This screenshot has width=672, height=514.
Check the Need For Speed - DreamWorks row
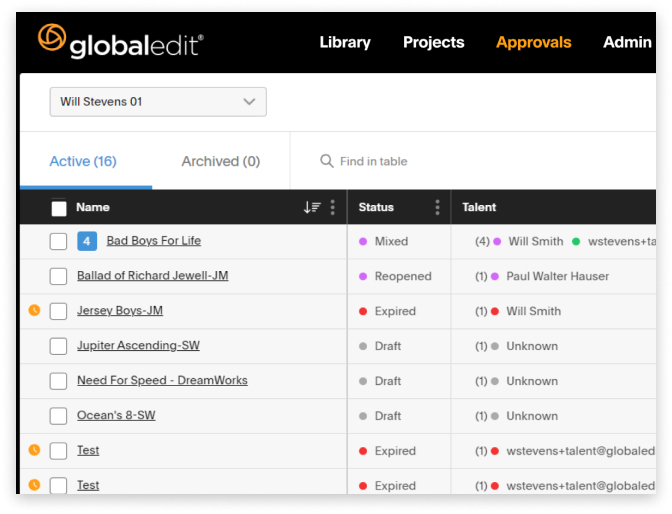(x=58, y=381)
